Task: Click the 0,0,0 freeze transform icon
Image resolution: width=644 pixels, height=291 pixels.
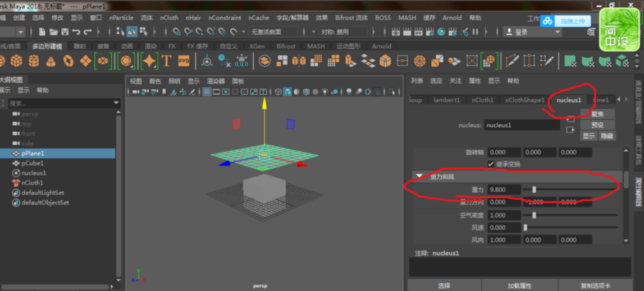Action: (x=241, y=61)
